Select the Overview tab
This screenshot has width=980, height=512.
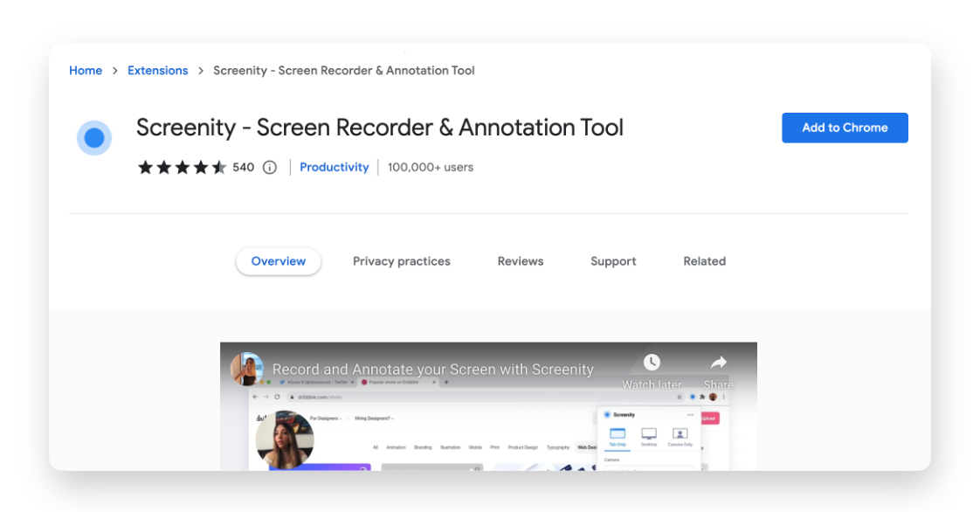pyautogui.click(x=278, y=261)
